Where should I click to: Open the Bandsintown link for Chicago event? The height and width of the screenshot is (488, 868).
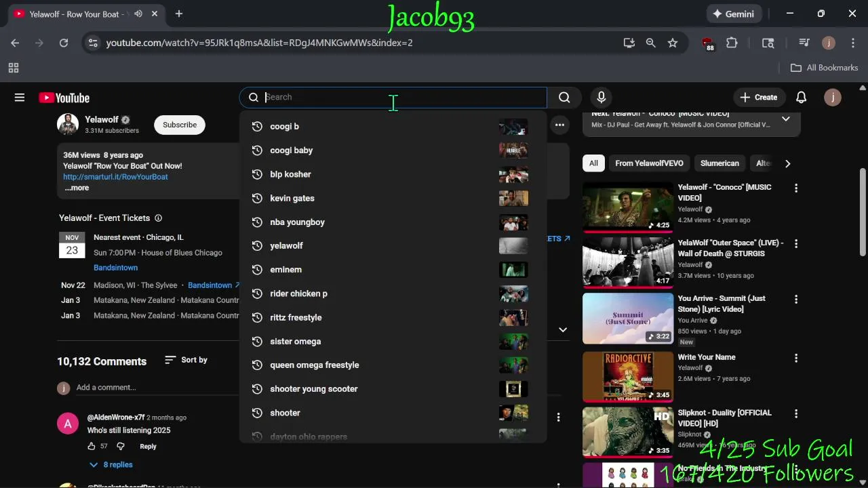[x=115, y=268]
